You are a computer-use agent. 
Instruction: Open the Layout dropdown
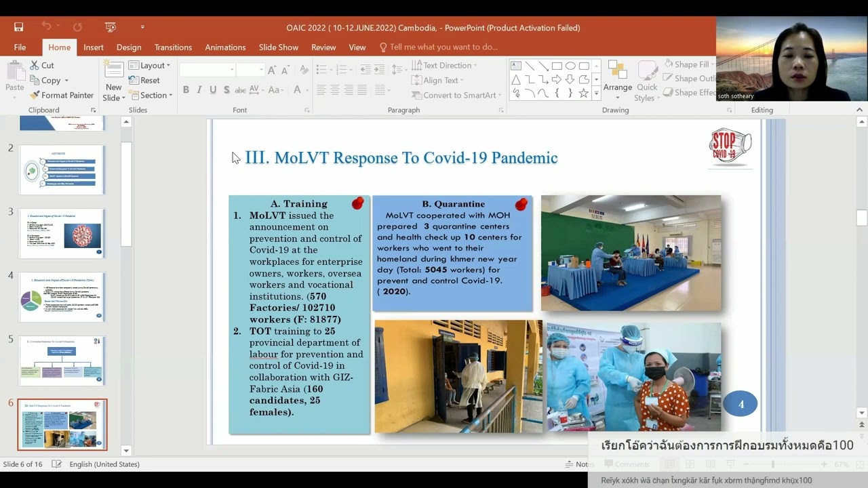click(149, 66)
